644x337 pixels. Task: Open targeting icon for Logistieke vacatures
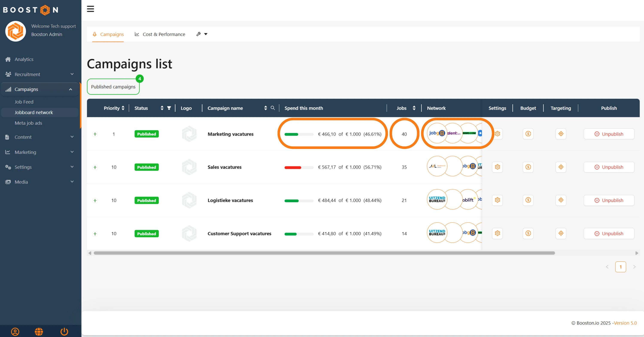[561, 200]
